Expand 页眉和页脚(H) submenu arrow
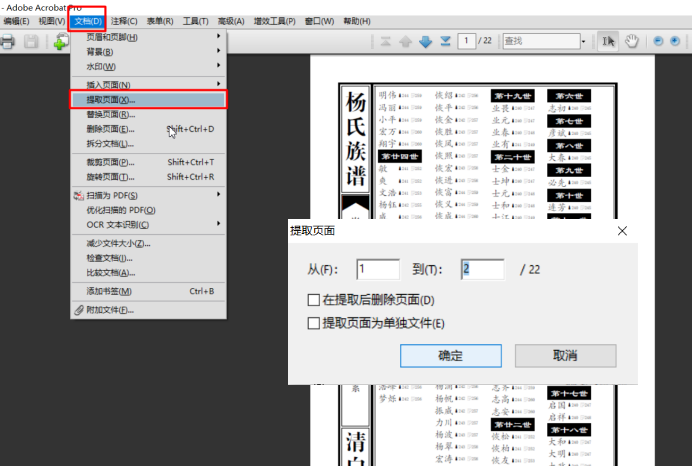The height and width of the screenshot is (466, 692). (x=218, y=36)
